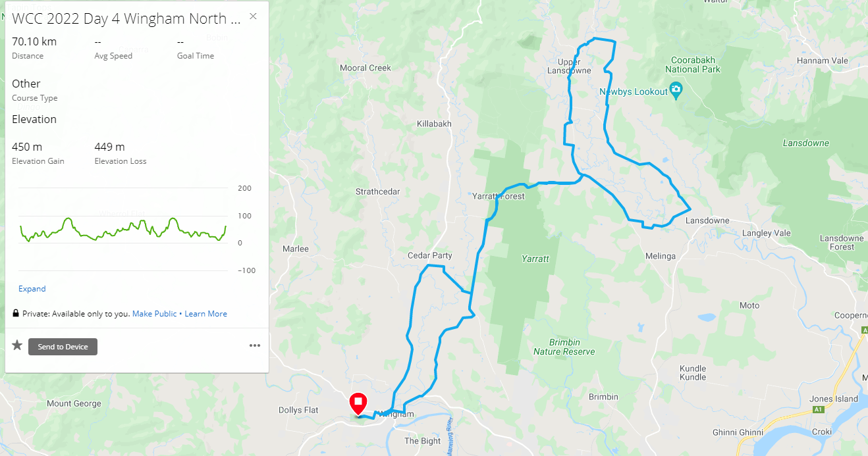Click Brimbin Nature Reserve label
This screenshot has width=868, height=456.
[565, 347]
